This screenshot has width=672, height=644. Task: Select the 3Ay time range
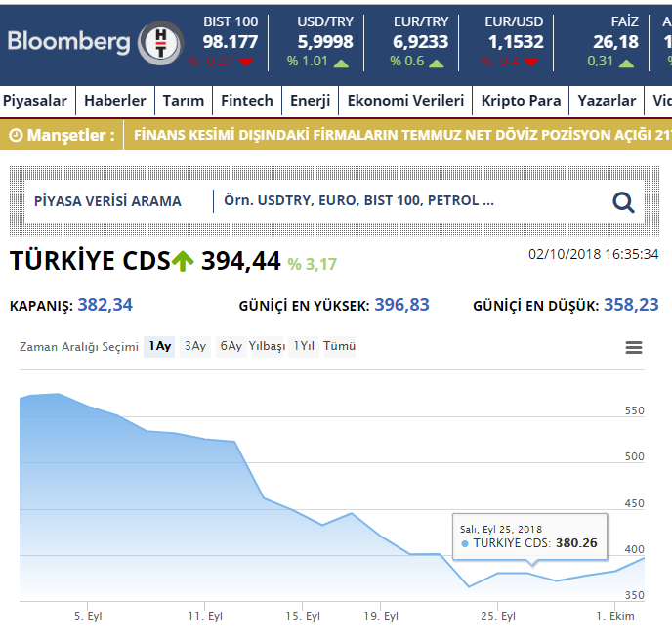pos(195,347)
